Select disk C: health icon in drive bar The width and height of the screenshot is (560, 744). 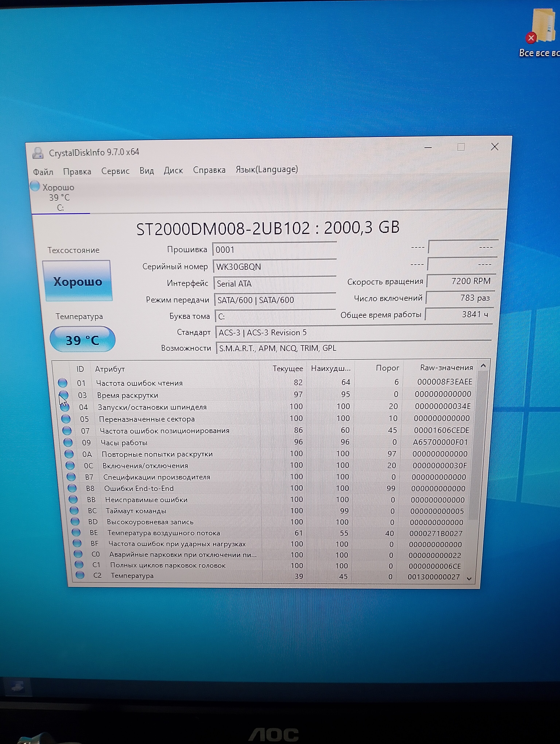pos(35,186)
